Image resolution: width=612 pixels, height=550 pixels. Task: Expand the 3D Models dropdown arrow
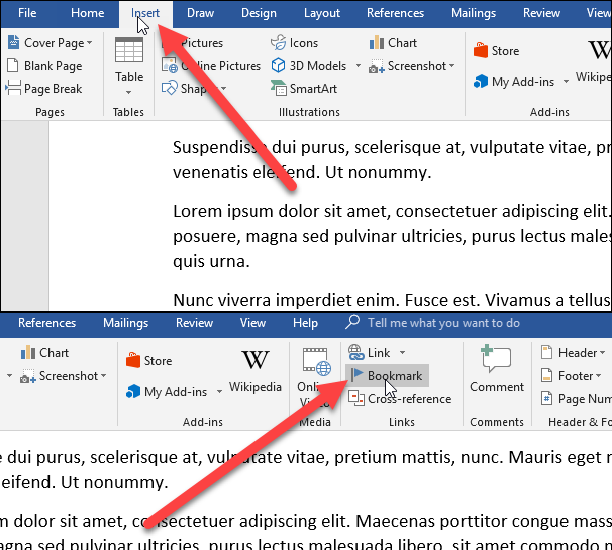358,66
